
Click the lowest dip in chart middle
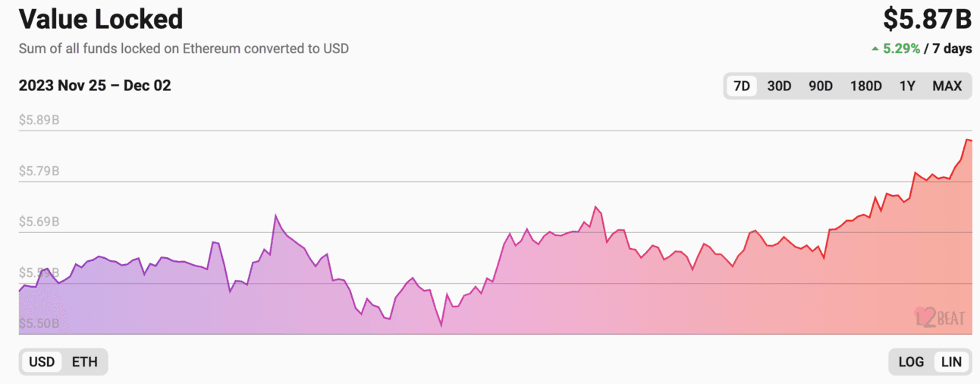(441, 326)
